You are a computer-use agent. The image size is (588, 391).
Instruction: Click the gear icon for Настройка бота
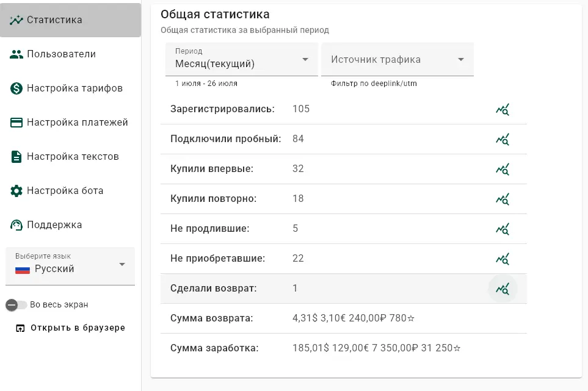click(x=16, y=191)
